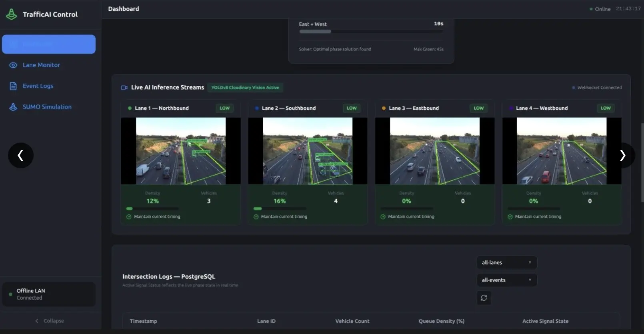Click the Lane 1 density value 12%
Viewport: 644px width, 334px height.
pos(152,201)
